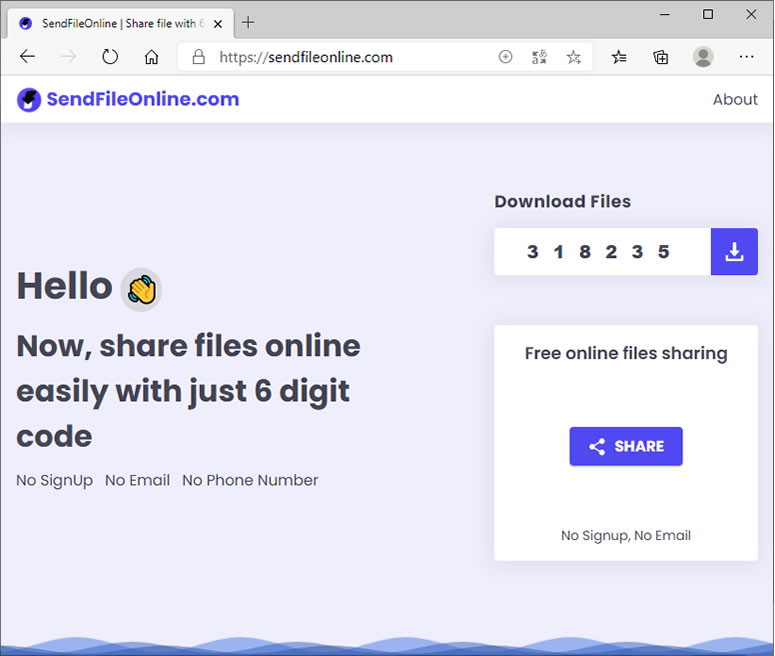Click the blue download button

[734, 252]
